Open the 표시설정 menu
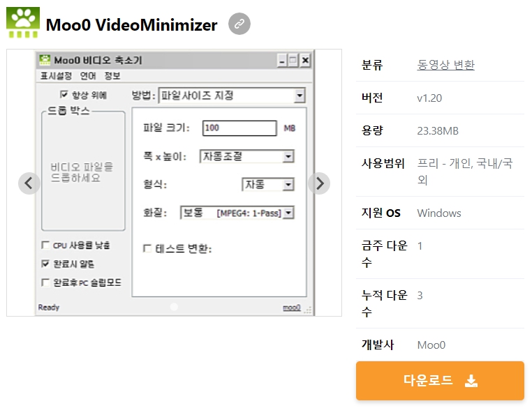This screenshot has width=532, height=408. pos(56,76)
